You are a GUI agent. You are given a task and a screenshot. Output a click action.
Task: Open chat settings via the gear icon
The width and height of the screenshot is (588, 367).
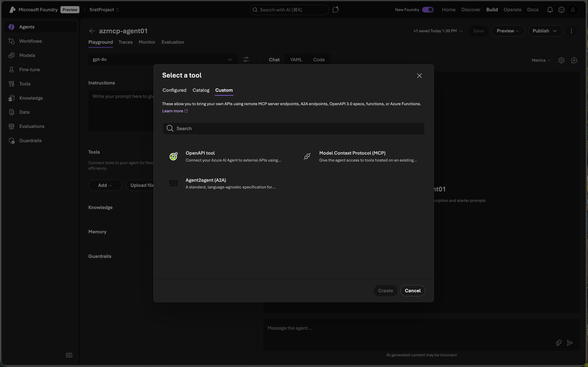click(x=562, y=60)
